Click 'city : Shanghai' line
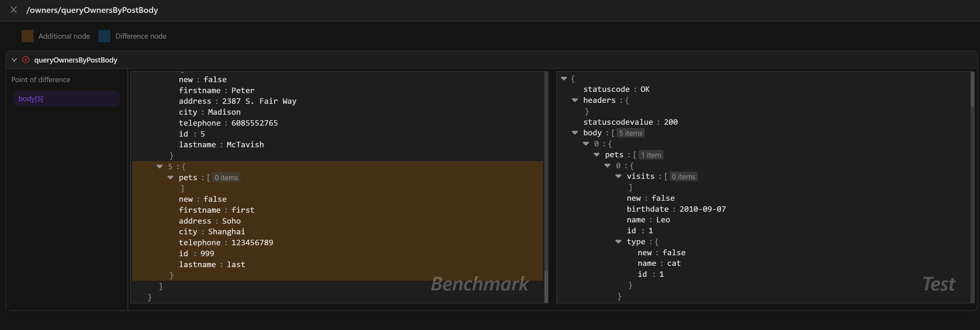 [212, 232]
